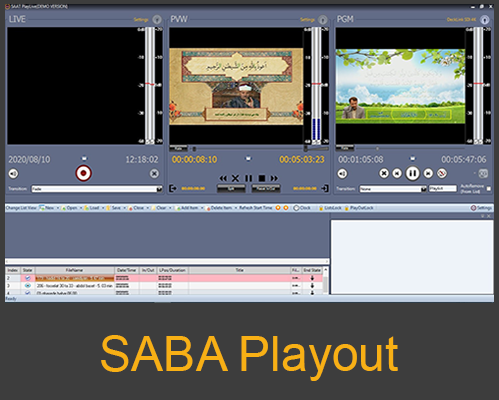
Task: Click the PGM Rate button below video
Action: coord(345,148)
